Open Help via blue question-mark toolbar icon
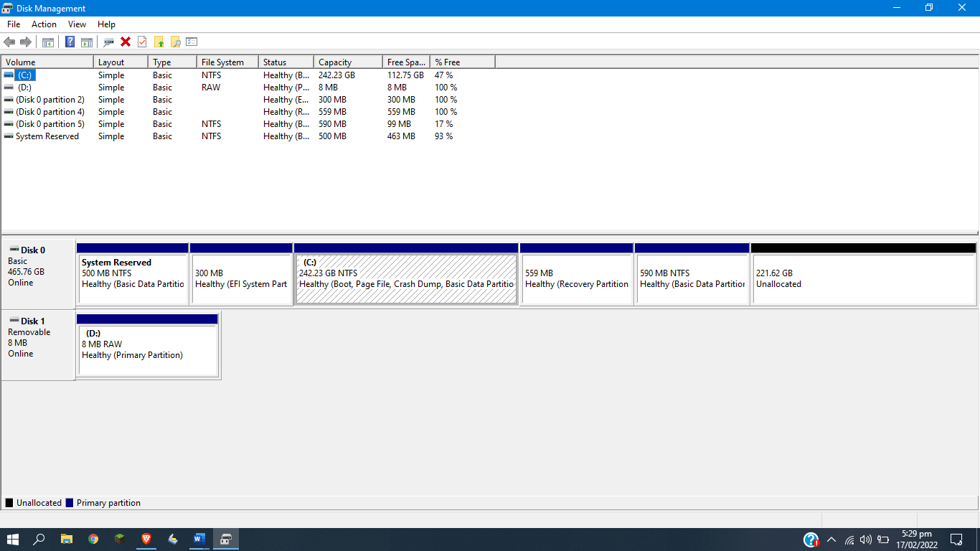The width and height of the screenshot is (980, 551). point(70,42)
